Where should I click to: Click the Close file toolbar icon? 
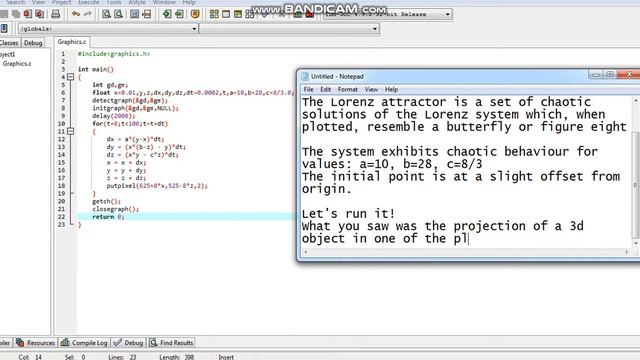(28, 14)
